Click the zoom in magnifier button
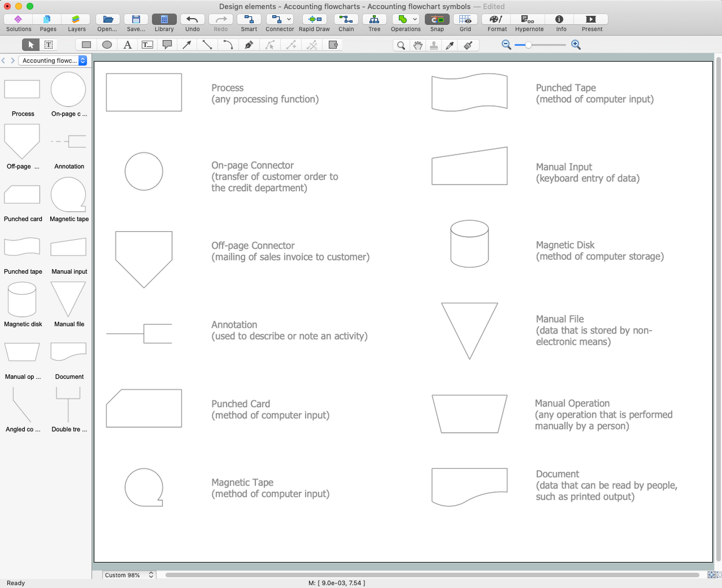This screenshot has width=722, height=588. click(576, 45)
